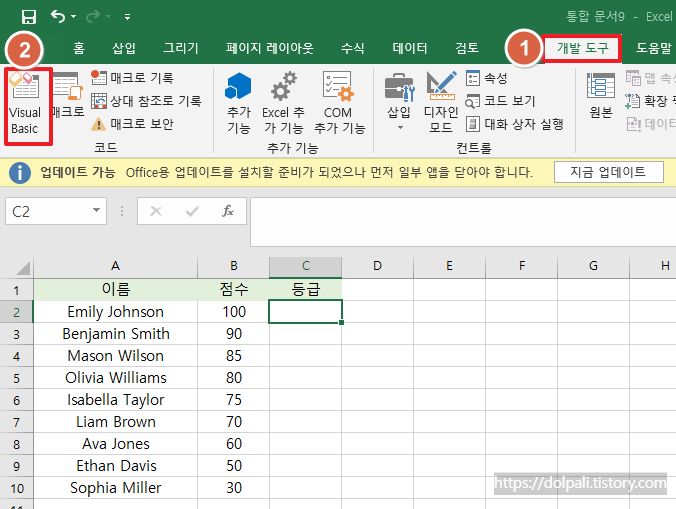
Task: Select column A header
Action: point(116,266)
